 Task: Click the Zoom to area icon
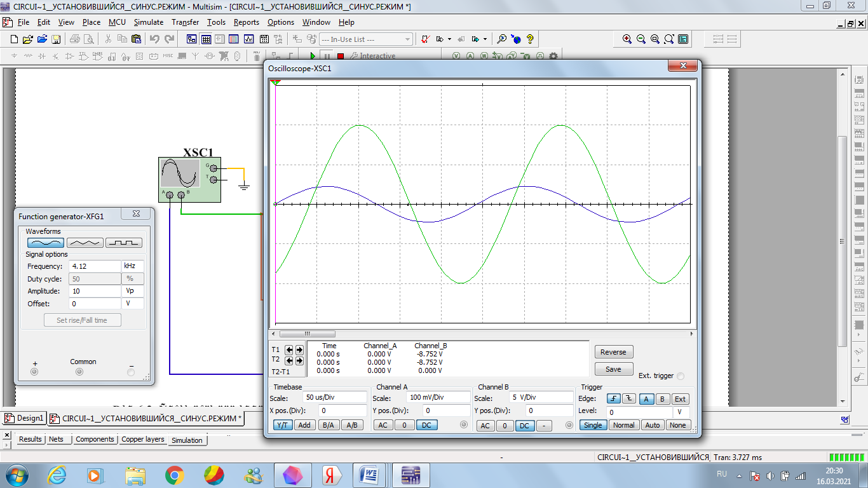click(x=655, y=39)
